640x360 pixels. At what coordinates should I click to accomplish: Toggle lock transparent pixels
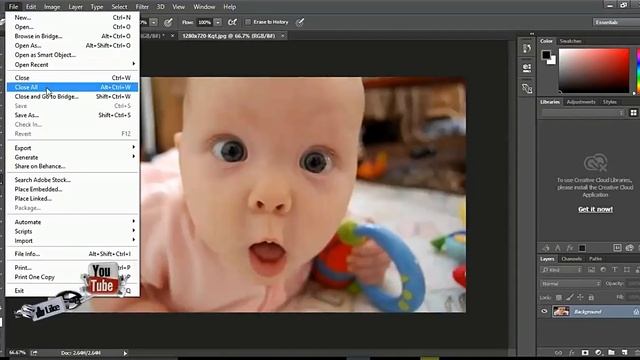[x=559, y=297]
